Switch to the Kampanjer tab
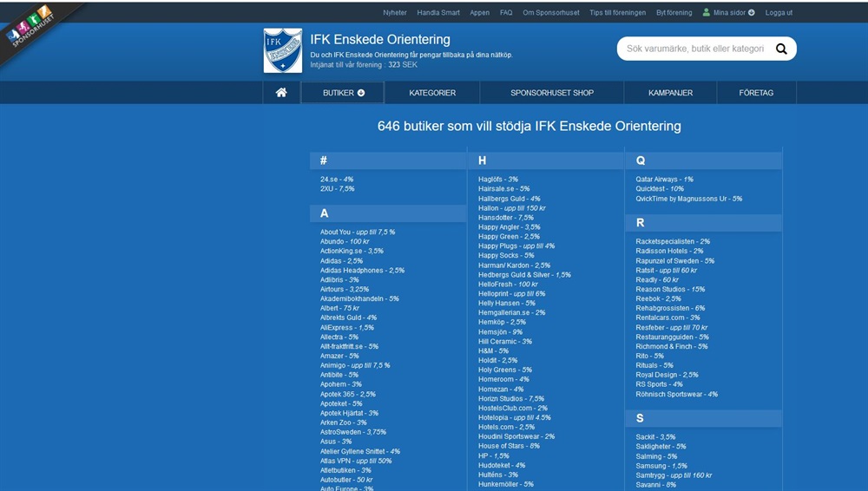The height and width of the screenshot is (491, 868). click(670, 93)
